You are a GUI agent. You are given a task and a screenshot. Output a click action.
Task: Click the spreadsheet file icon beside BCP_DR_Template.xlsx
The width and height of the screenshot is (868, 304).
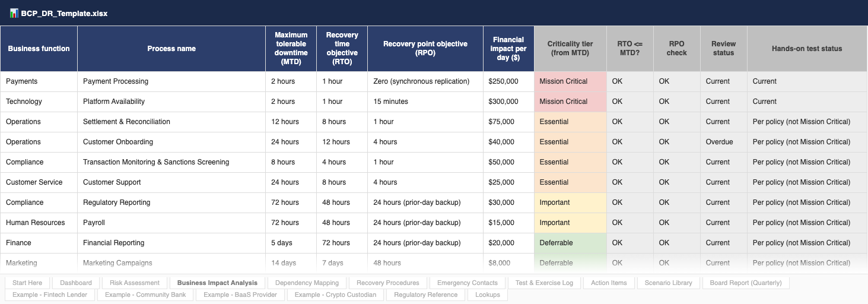pyautogui.click(x=14, y=13)
